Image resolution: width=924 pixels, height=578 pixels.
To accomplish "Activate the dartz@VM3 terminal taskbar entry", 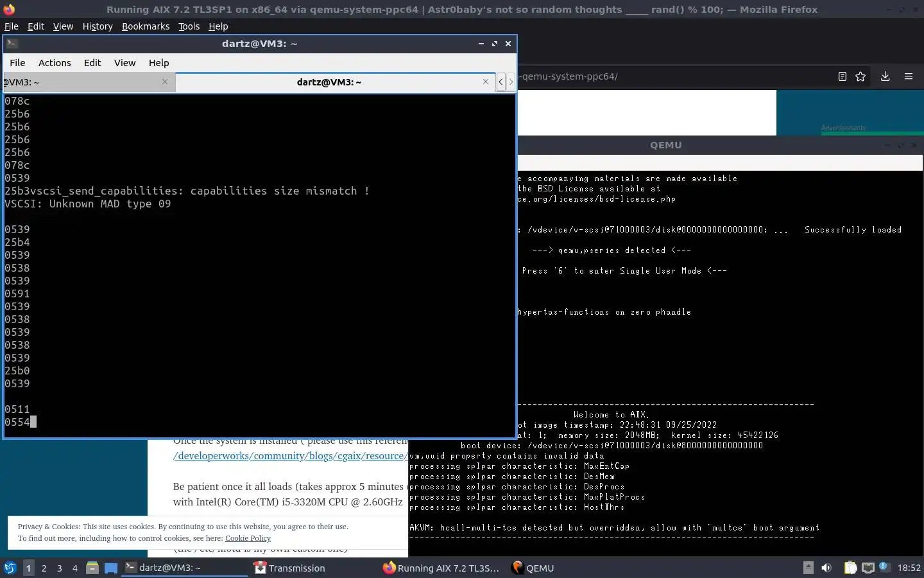I will pos(185,568).
